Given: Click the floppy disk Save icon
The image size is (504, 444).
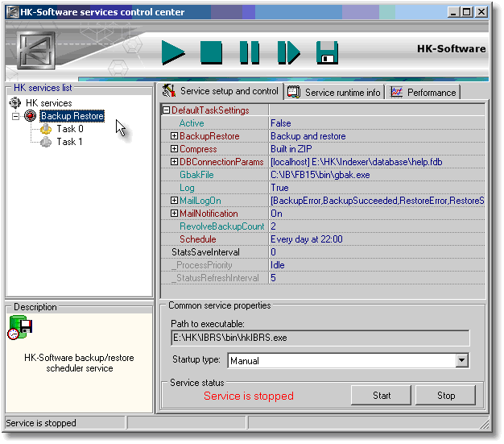Looking at the screenshot, I should pos(327,52).
